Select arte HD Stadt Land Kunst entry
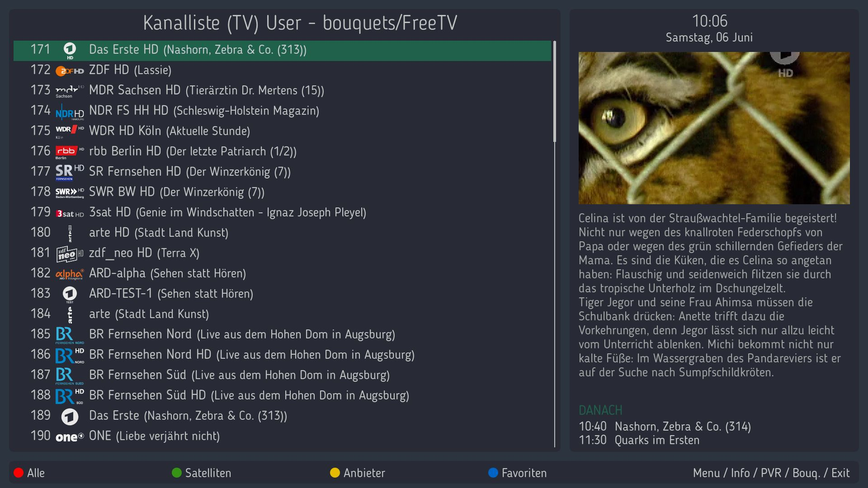Viewport: 868px width, 488px height. coord(158,233)
